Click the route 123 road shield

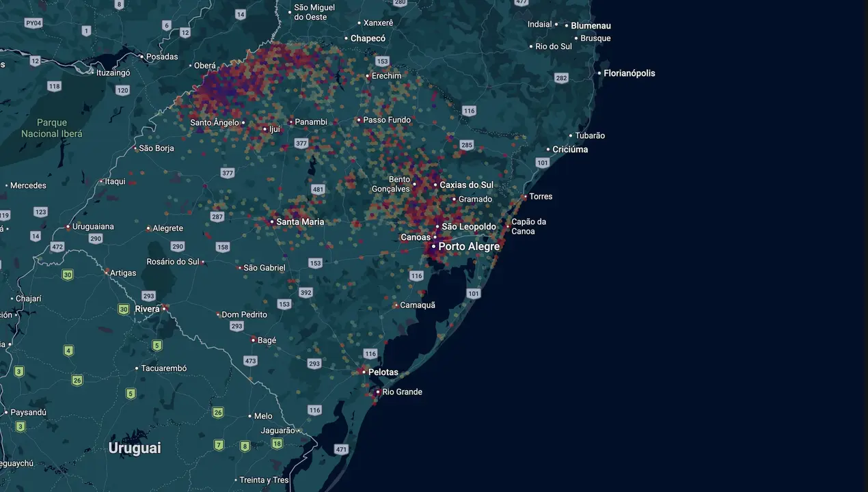[41, 213]
